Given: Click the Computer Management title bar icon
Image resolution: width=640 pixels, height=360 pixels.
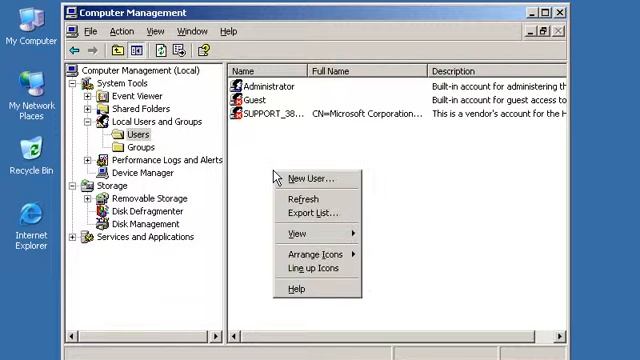Looking at the screenshot, I should [x=71, y=13].
